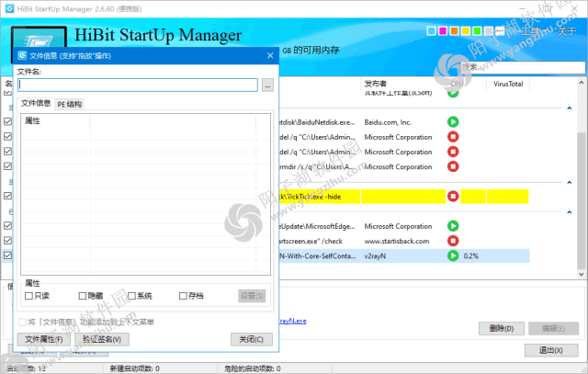Open the 工具 tools menu
This screenshot has width=588, height=374.
[x=531, y=30]
